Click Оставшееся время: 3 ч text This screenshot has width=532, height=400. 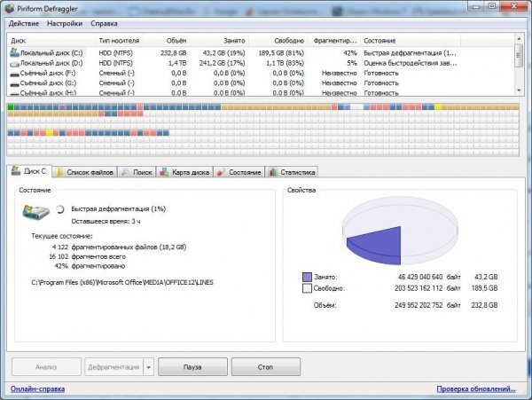[106, 221]
